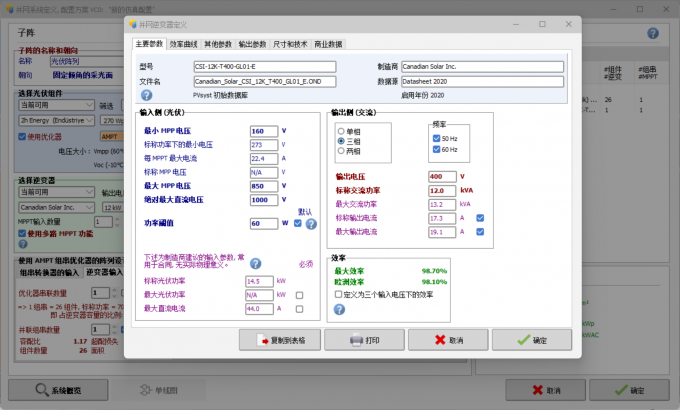680x410 pixels.
Task: Toggle the 60 Hz frequency checkbox
Action: [436, 149]
